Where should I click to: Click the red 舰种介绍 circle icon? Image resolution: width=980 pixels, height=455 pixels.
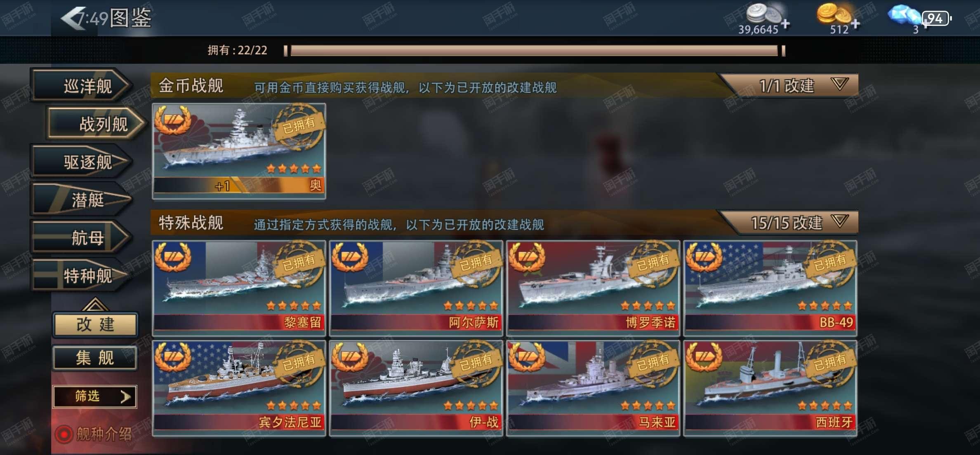[64, 434]
